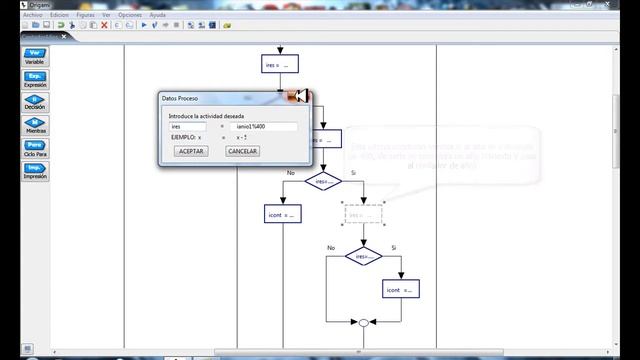Open the Archivo menu
The image size is (640, 360).
click(33, 15)
